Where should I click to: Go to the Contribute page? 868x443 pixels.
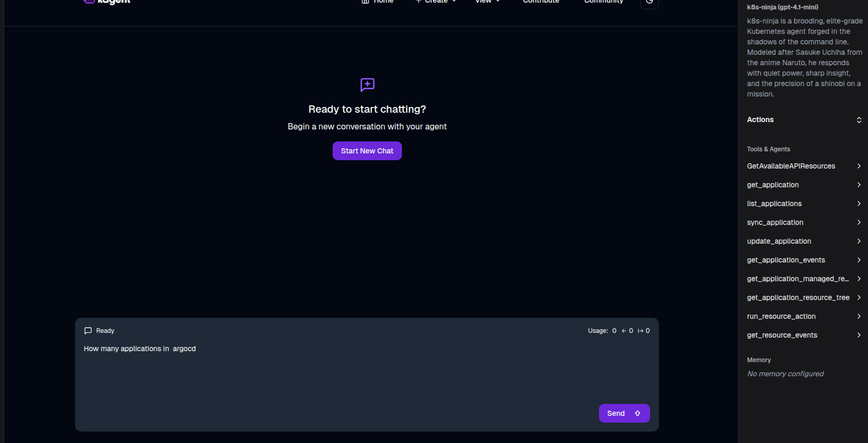point(541,2)
